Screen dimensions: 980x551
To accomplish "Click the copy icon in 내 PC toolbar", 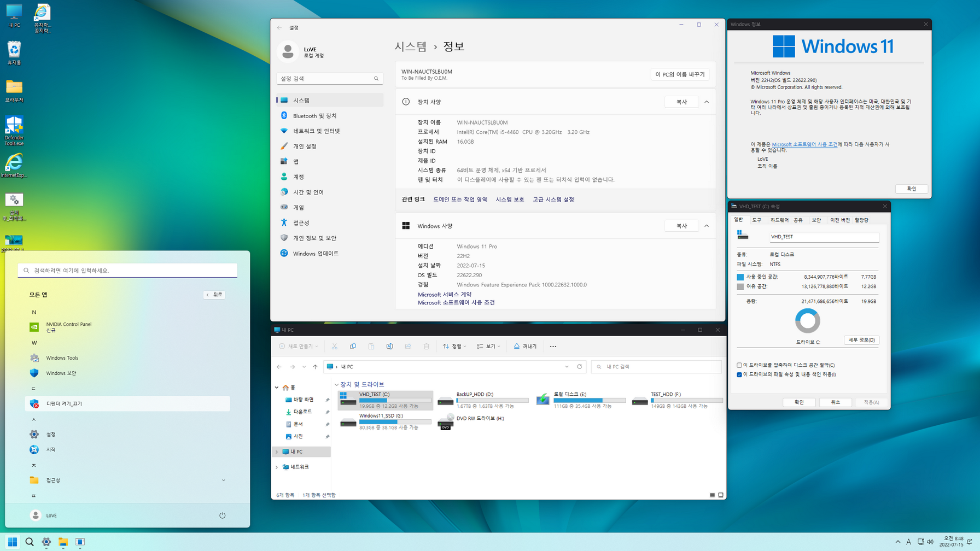I will click(353, 346).
